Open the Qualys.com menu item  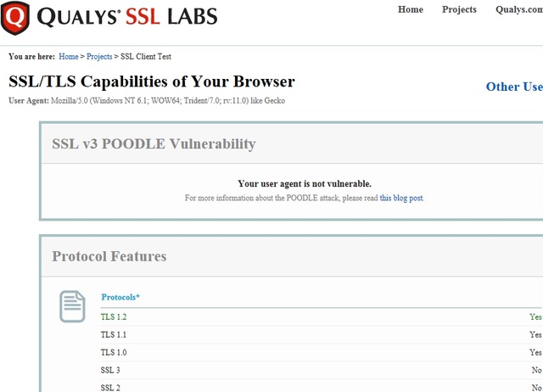click(x=519, y=9)
